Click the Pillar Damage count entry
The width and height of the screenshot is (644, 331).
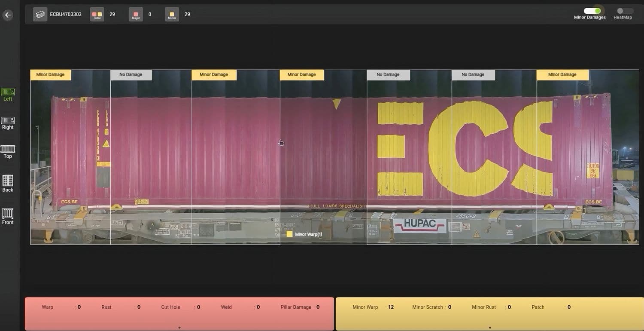300,307
